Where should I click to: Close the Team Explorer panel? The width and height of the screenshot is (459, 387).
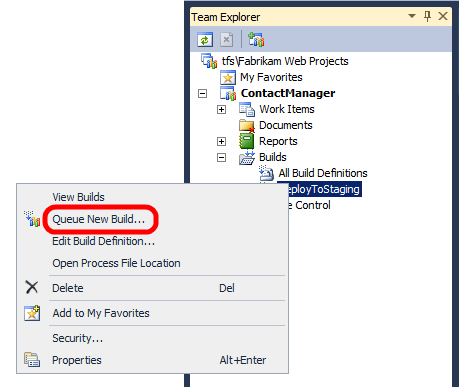443,16
